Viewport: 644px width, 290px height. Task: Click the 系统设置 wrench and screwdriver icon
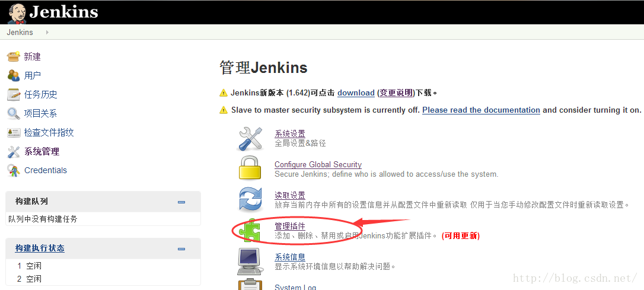click(250, 138)
